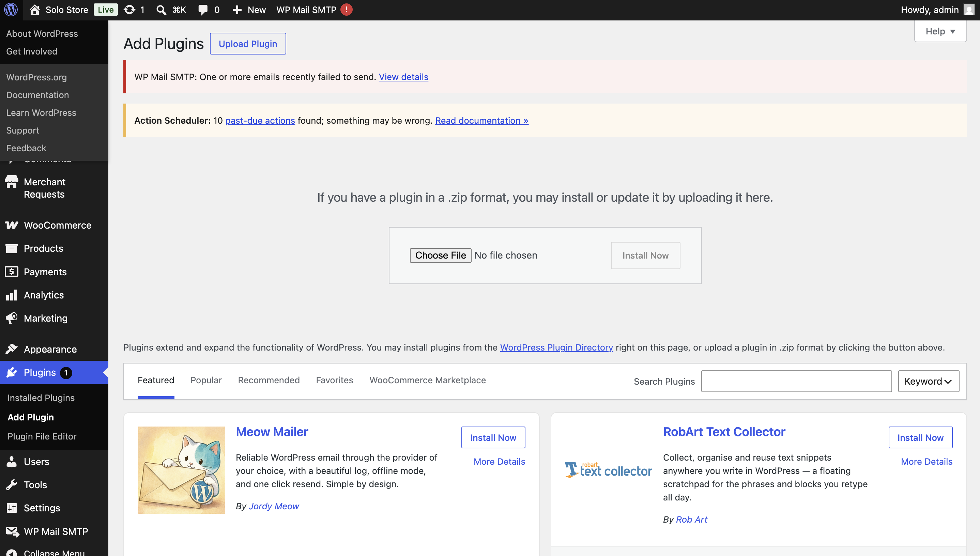The width and height of the screenshot is (980, 556).
Task: Click the Upload Plugin button
Action: [248, 44]
